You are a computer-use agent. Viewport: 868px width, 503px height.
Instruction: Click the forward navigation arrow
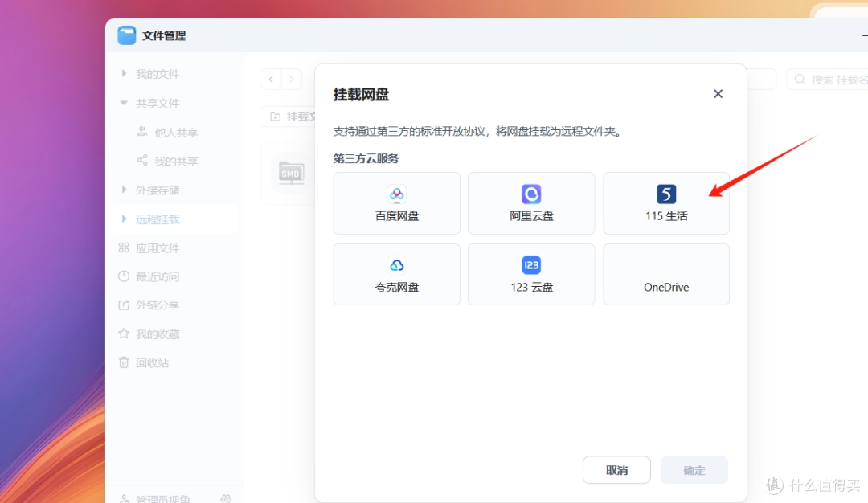(x=291, y=79)
